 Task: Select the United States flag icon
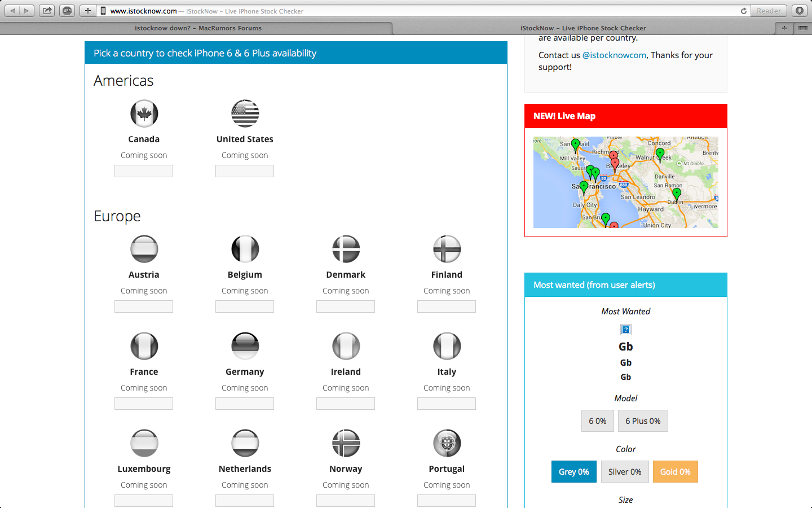pos(245,113)
